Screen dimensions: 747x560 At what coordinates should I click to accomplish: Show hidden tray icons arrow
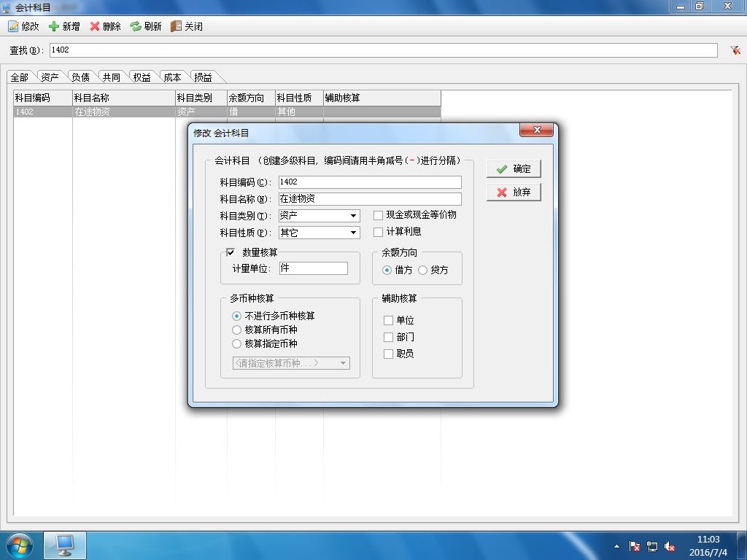click(617, 546)
